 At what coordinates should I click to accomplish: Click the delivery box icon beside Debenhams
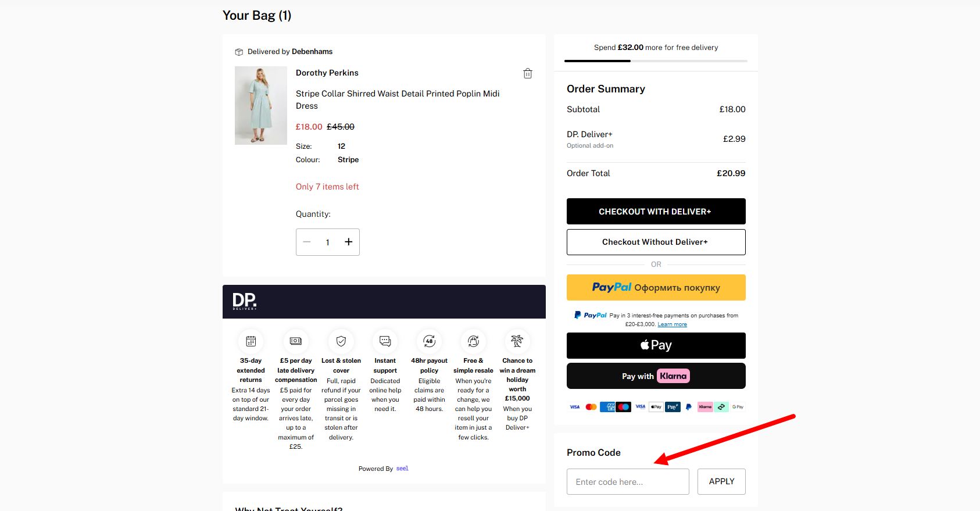pos(239,52)
